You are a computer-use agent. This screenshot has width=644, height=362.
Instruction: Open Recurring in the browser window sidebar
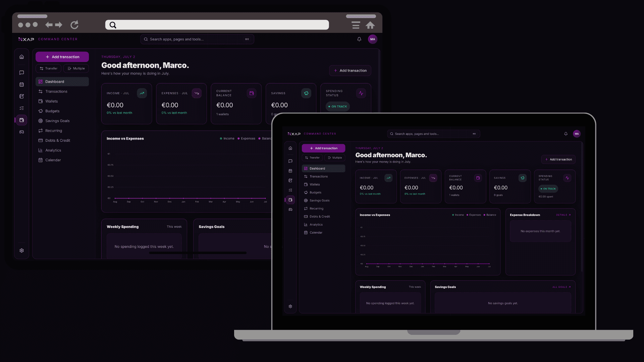(62, 131)
